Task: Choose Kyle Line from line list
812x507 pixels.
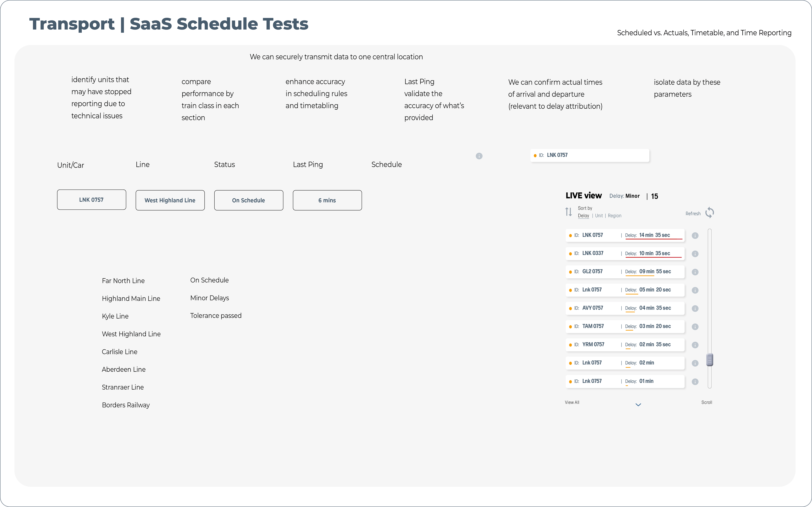Action: pyautogui.click(x=115, y=316)
